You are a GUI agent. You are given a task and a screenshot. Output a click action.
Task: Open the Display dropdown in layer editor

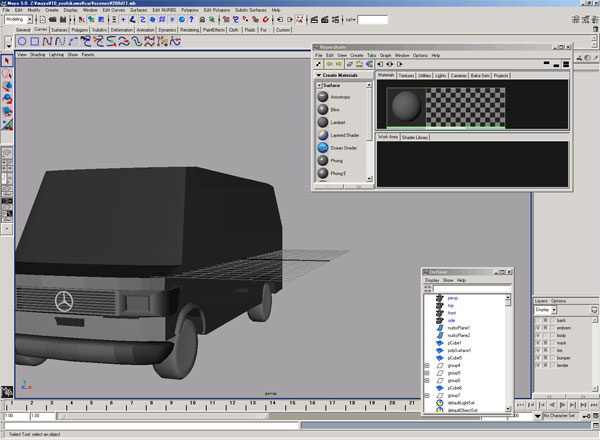[x=554, y=310]
